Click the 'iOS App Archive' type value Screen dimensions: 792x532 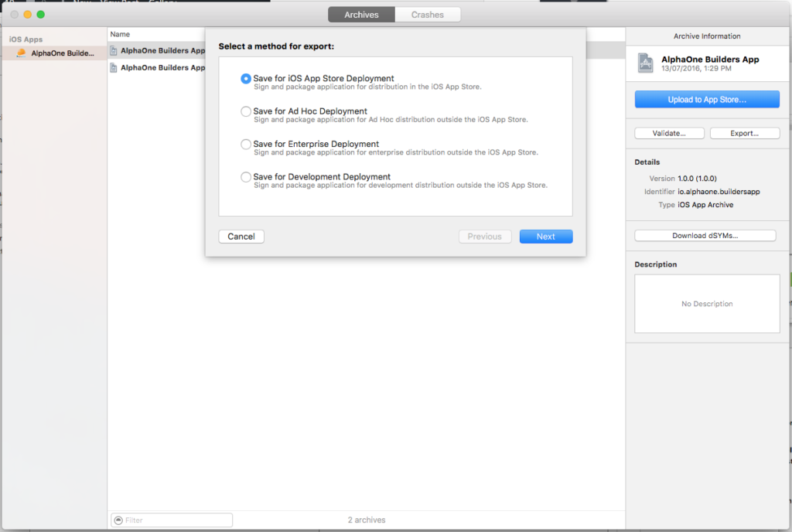[705, 205]
